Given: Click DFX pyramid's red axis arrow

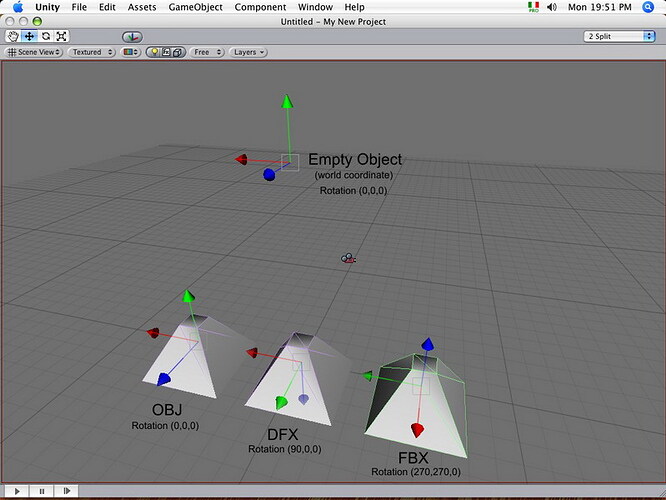Looking at the screenshot, I should tap(252, 353).
